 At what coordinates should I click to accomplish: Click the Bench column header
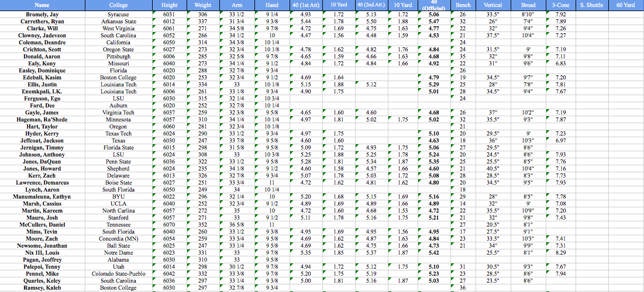463,5
